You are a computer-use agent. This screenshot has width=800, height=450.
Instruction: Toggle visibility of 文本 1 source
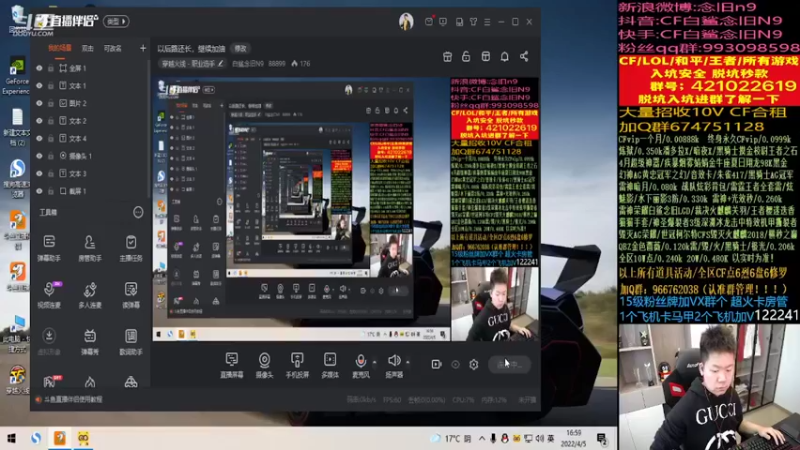[x=39, y=85]
